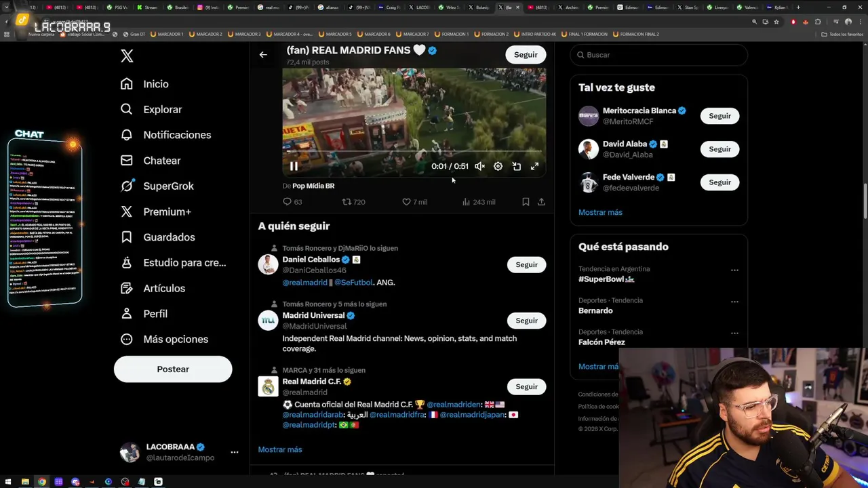This screenshot has height=488, width=868.
Task: Share the post with share icon
Action: click(x=541, y=202)
